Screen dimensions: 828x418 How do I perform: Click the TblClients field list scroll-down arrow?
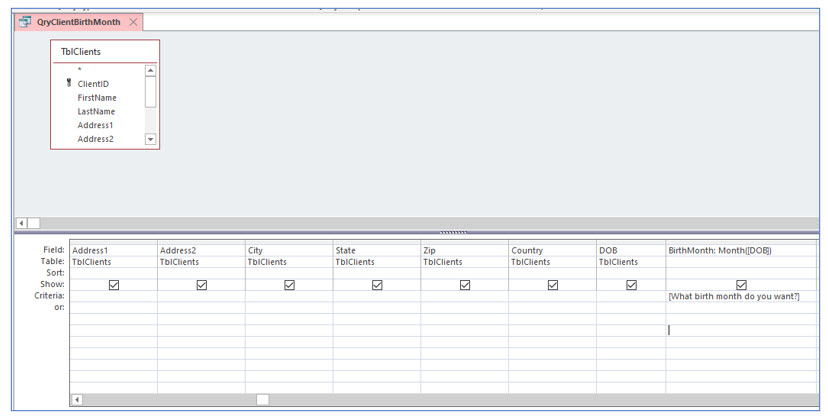(150, 139)
